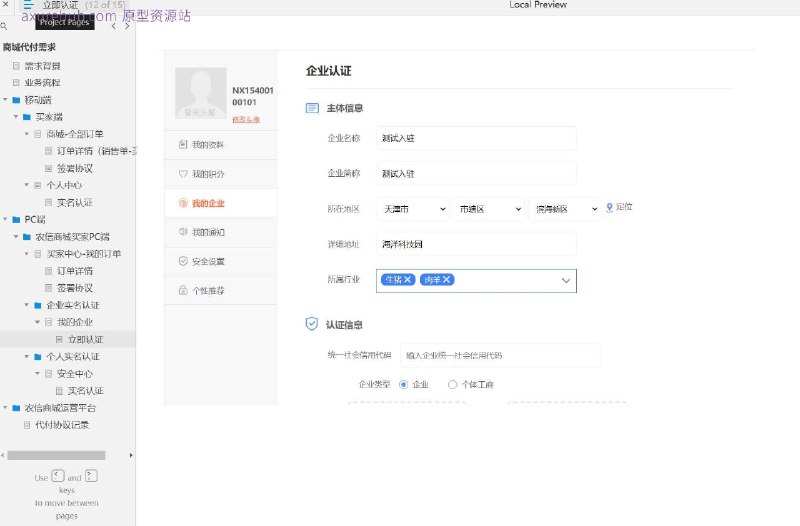Remove the 肉羊 industry tag
800x526 pixels.
click(446, 280)
